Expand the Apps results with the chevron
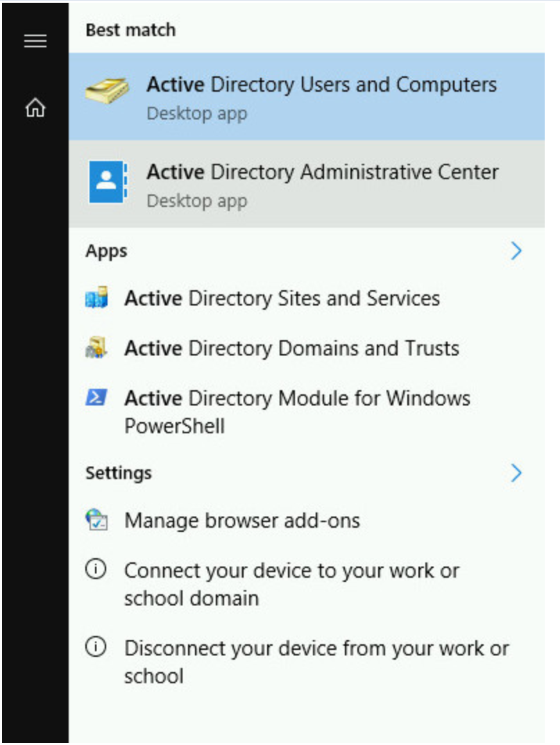Viewport: 560px width, 745px height. [x=516, y=251]
